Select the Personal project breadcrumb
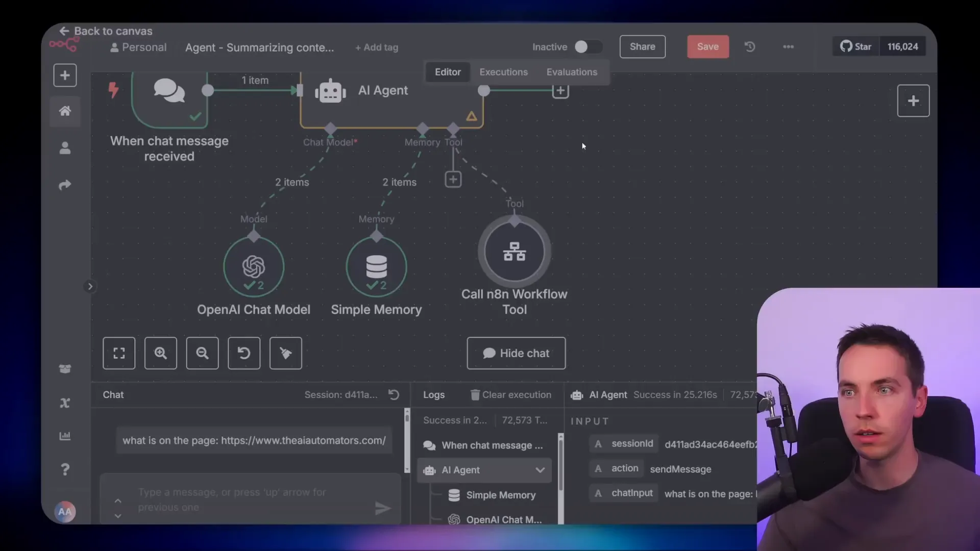This screenshot has width=980, height=551. pyautogui.click(x=138, y=47)
